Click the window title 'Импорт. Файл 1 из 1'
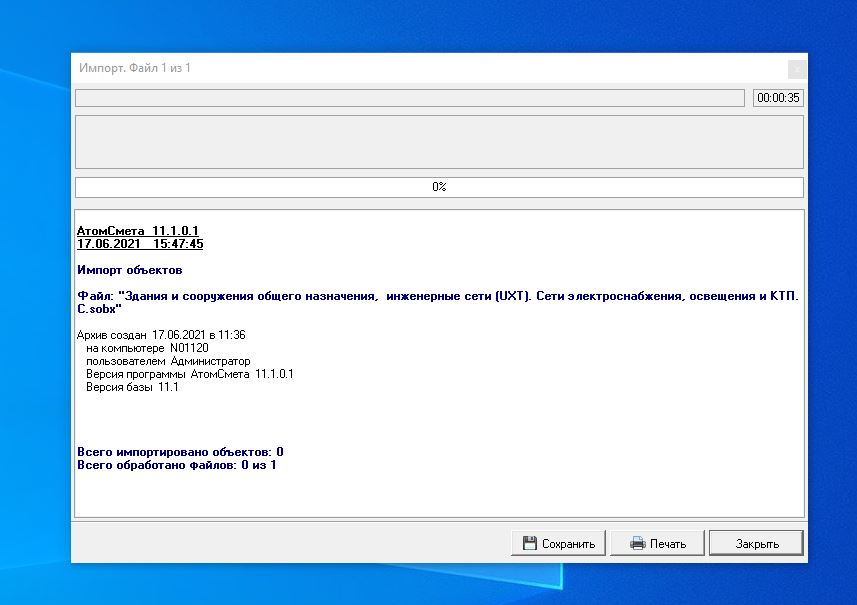Image resolution: width=857 pixels, height=605 pixels. click(x=135, y=68)
